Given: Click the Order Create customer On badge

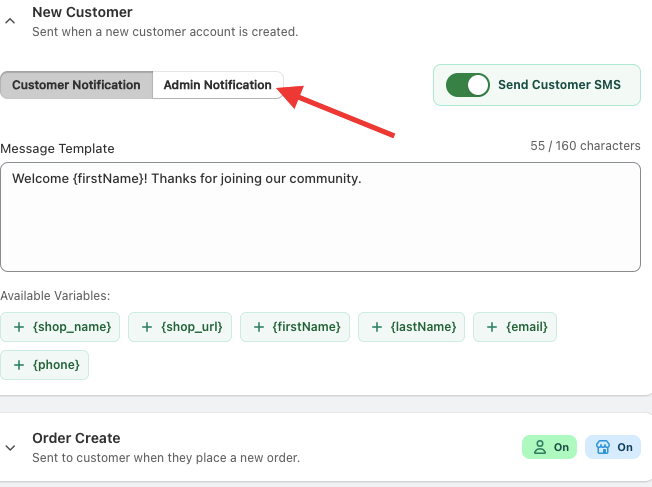Looking at the screenshot, I should click(x=549, y=447).
